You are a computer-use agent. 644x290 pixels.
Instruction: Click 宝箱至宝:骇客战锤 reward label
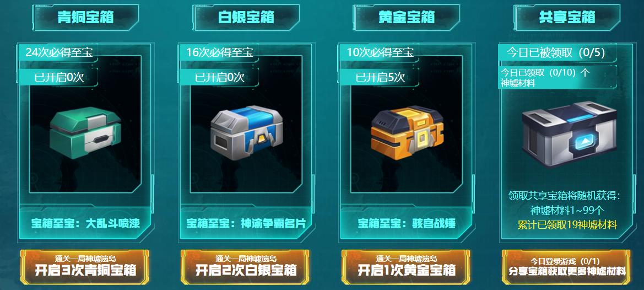coord(407,224)
